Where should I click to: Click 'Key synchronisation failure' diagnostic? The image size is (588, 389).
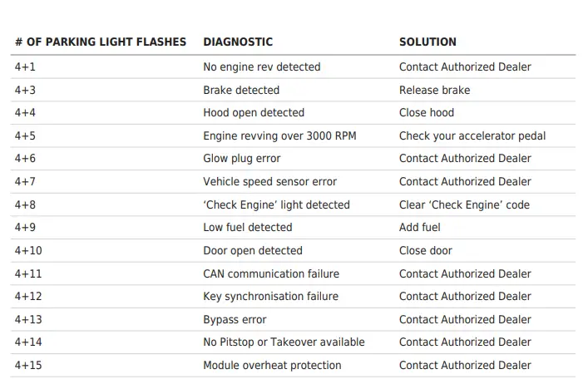270,296
